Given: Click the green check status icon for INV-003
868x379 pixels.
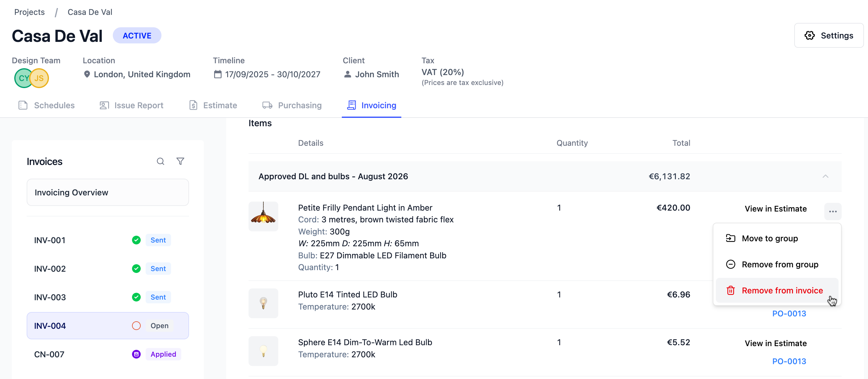Looking at the screenshot, I should click(136, 297).
